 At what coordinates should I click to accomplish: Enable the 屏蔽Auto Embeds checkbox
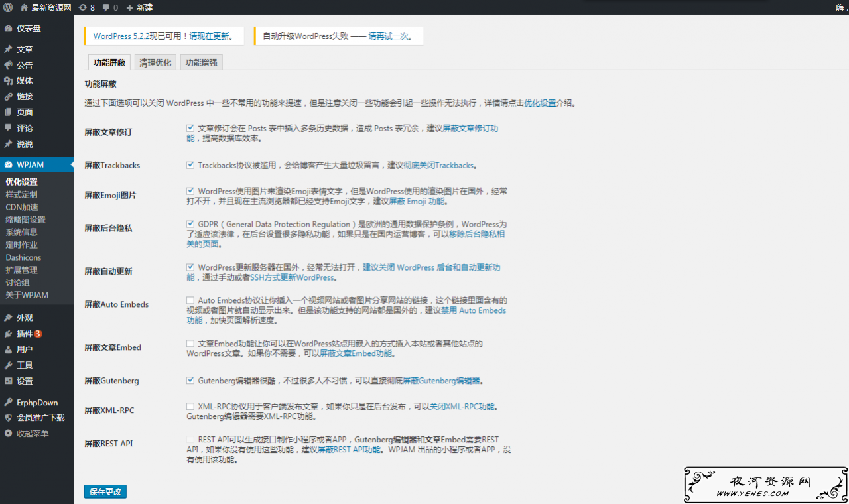(x=190, y=300)
